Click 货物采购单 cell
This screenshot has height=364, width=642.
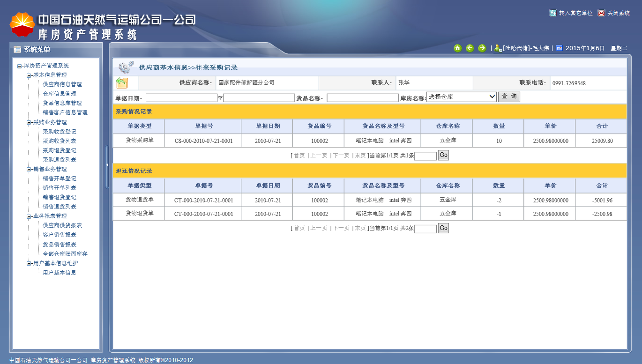click(139, 140)
